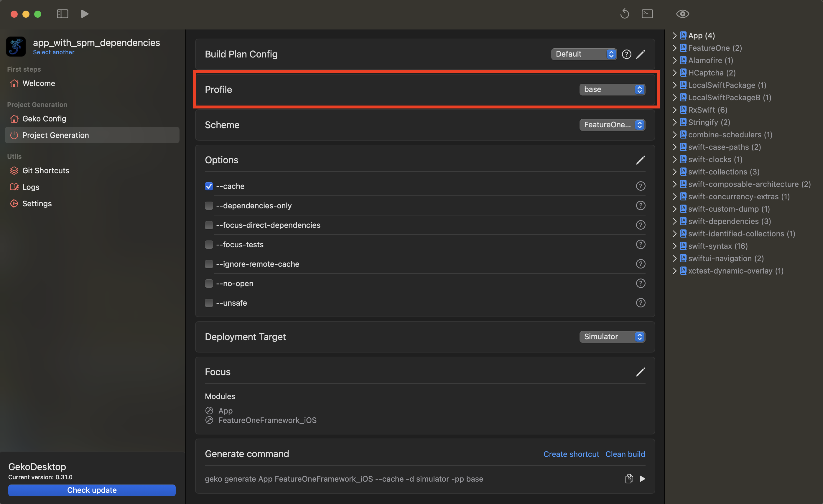Copy the generate command with the clipboard icon
This screenshot has height=504, width=823.
[x=629, y=479]
